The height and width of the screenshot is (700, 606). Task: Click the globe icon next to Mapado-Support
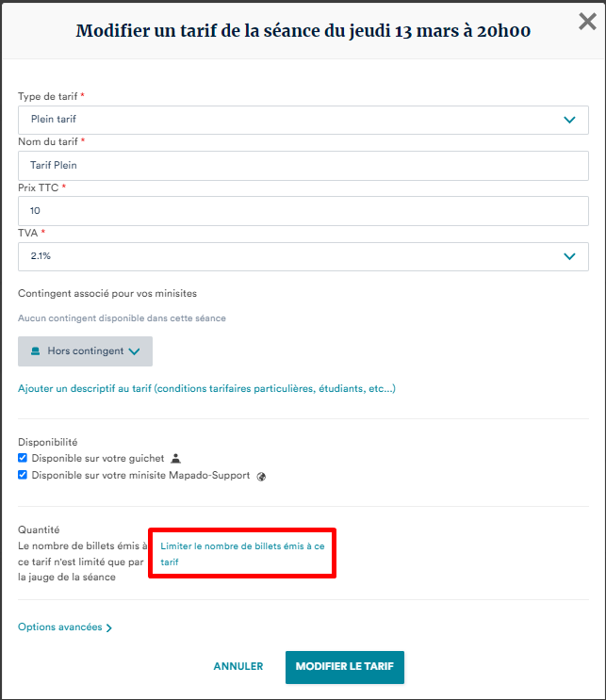click(261, 476)
